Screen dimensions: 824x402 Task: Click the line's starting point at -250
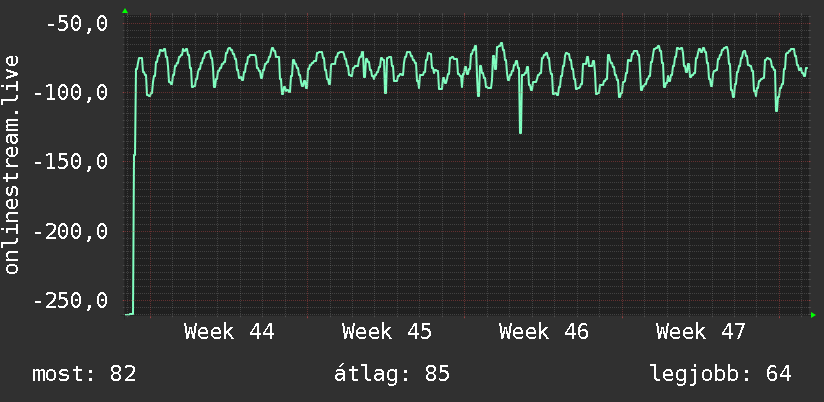point(128,314)
